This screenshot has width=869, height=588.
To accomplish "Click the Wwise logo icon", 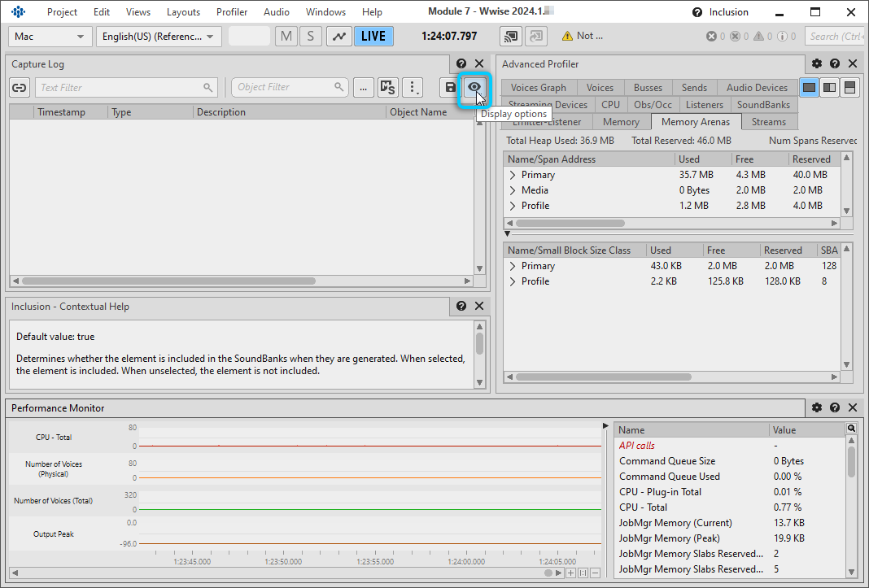I will click(19, 12).
